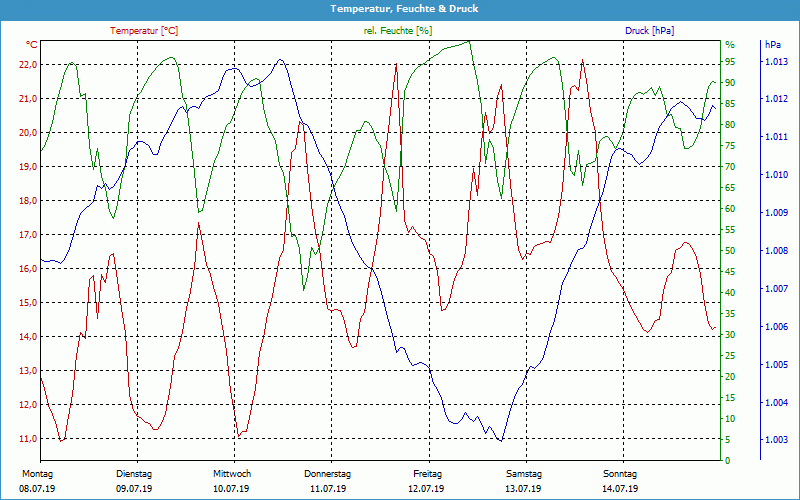Click the '19,0' temperature axis value
This screenshot has width=800, height=500.
28,166
